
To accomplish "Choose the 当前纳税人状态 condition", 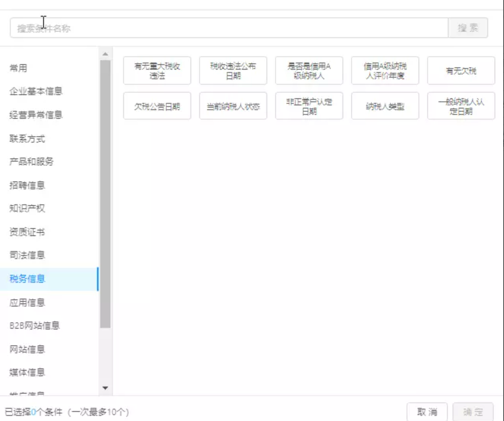I will click(233, 106).
